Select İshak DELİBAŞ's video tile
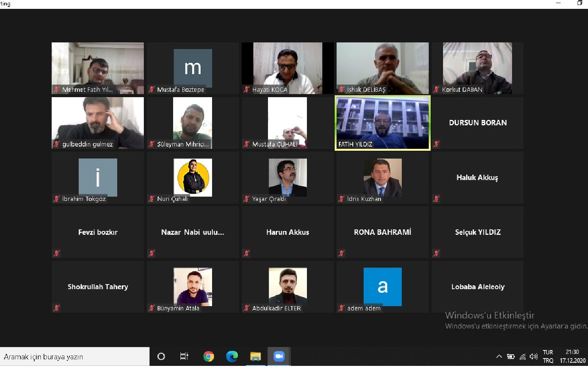 pyautogui.click(x=382, y=68)
